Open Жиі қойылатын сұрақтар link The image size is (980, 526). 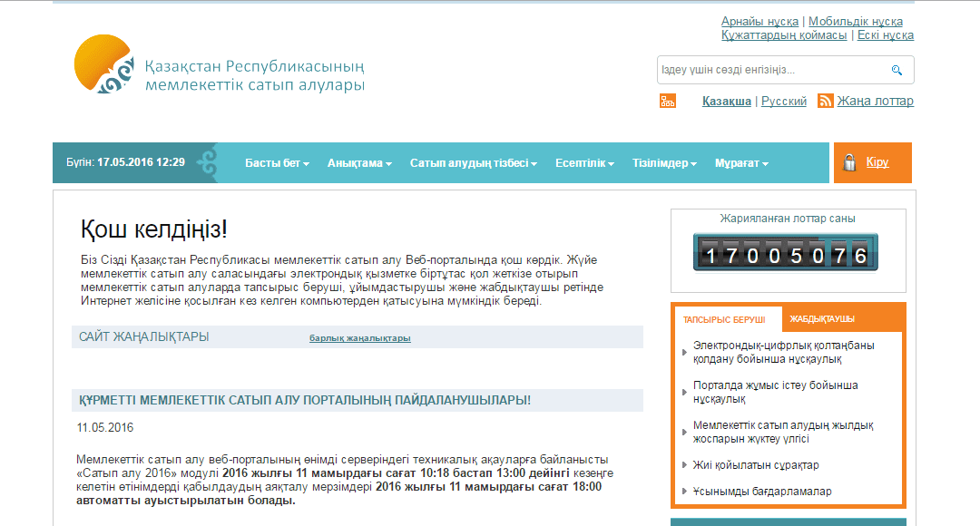pyautogui.click(x=756, y=464)
